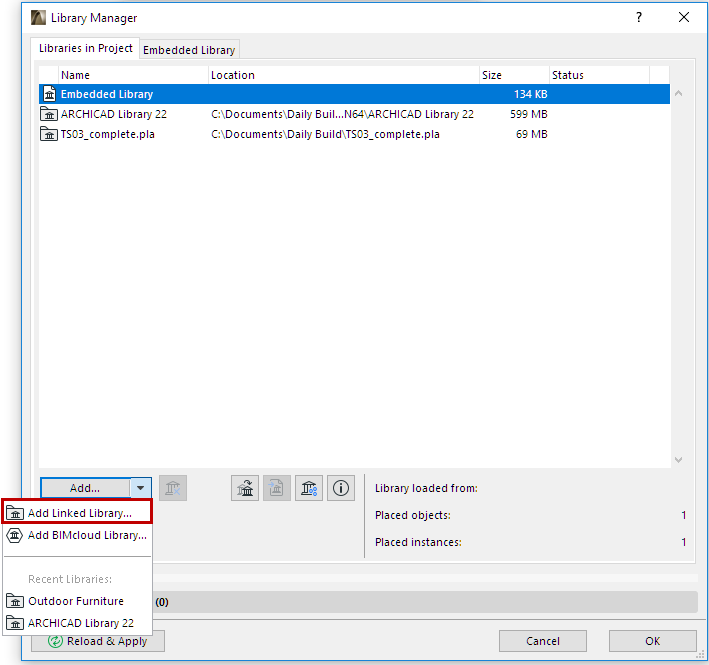Viewport: 709px width, 665px height.
Task: Click the scroll down arrow of library list
Action: click(678, 460)
